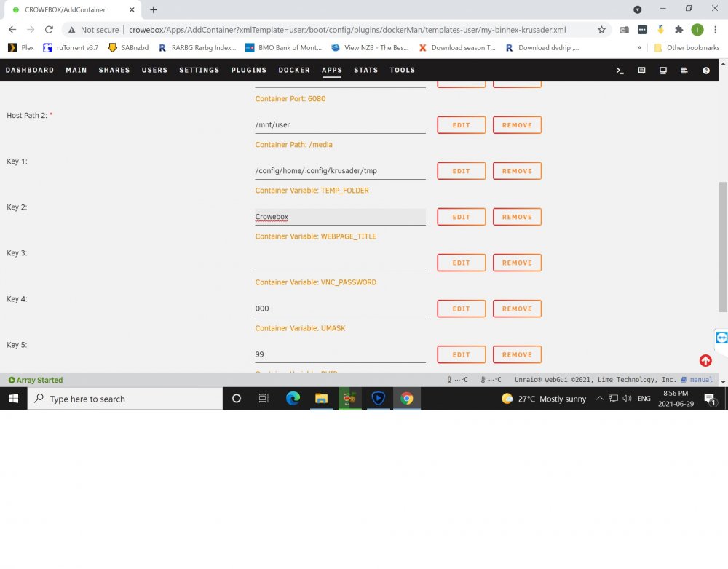Go to the Main tab
728x569 pixels.
click(76, 70)
